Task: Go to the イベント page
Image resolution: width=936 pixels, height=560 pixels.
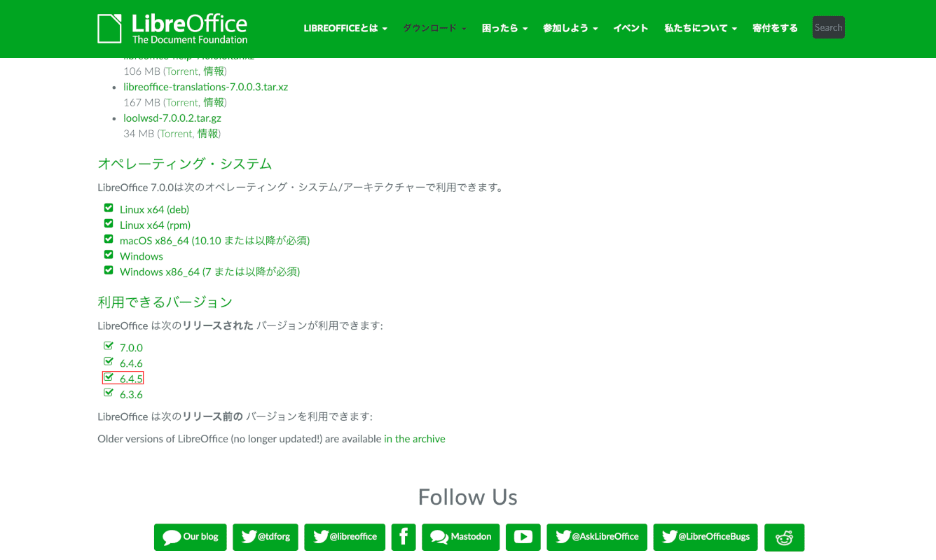Action: click(631, 29)
